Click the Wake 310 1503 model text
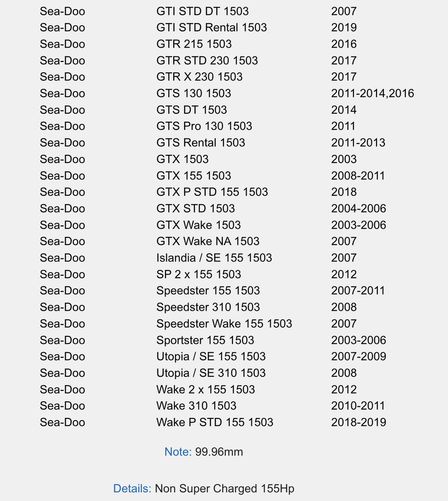Screen dimensions: 448x501 point(196,406)
